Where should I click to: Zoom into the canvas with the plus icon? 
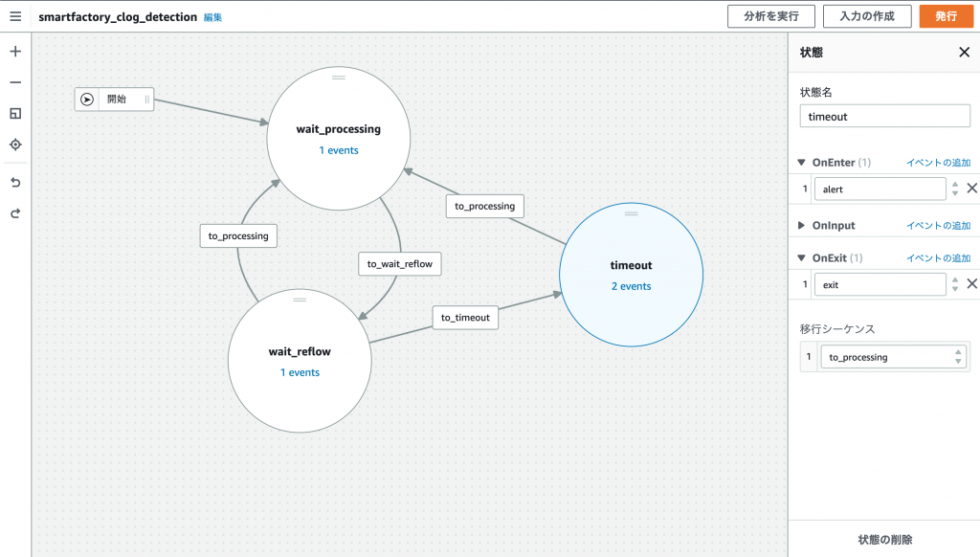(x=14, y=51)
